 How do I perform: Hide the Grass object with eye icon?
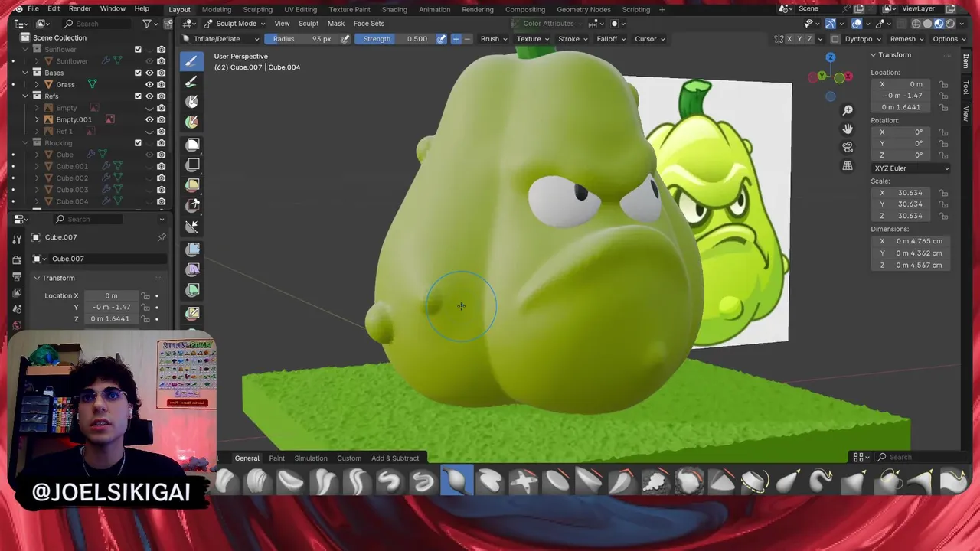point(149,84)
